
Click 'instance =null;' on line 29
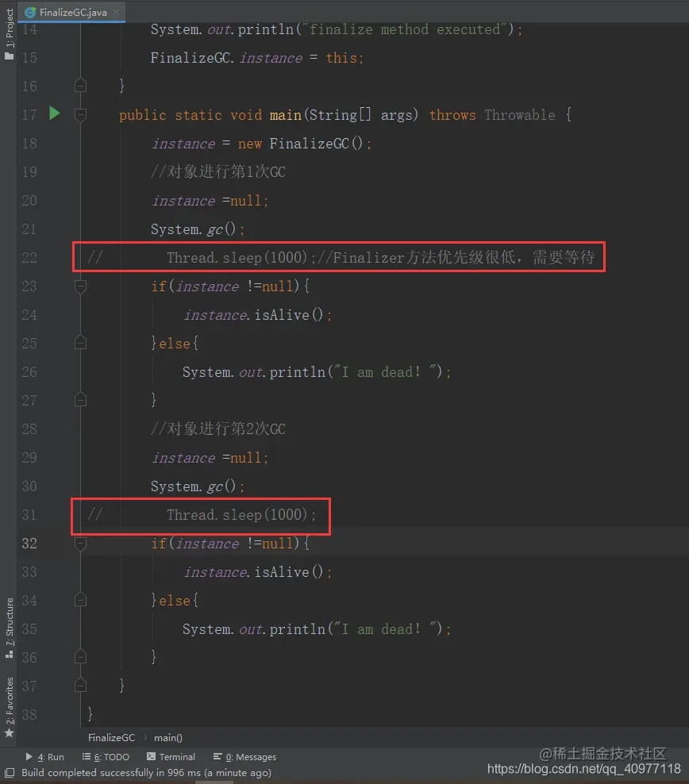click(210, 458)
